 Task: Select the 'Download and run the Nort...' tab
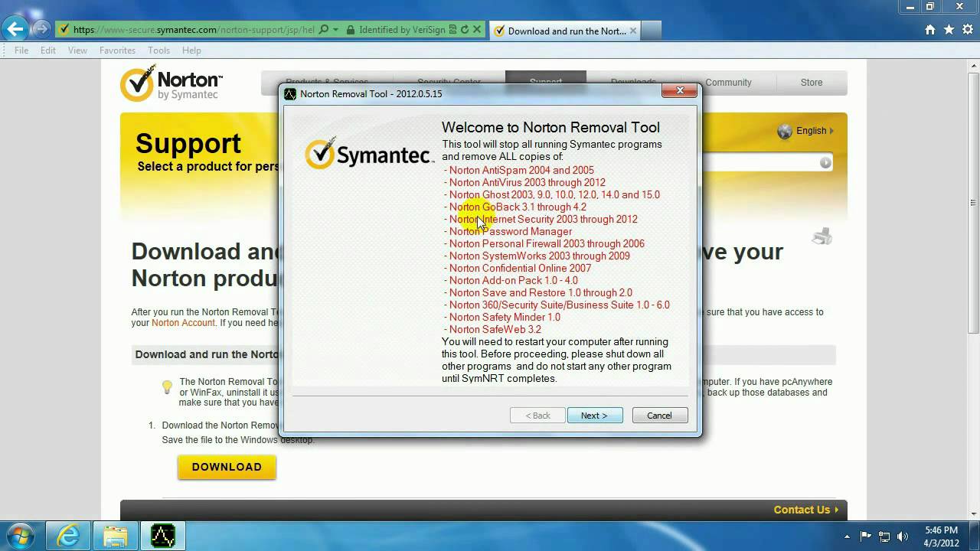pos(565,31)
